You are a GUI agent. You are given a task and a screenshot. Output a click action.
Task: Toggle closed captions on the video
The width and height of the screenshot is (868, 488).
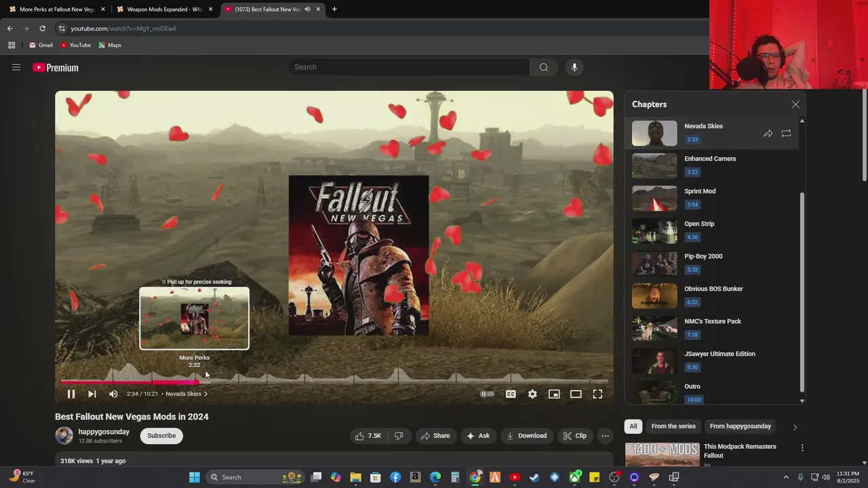coord(511,394)
